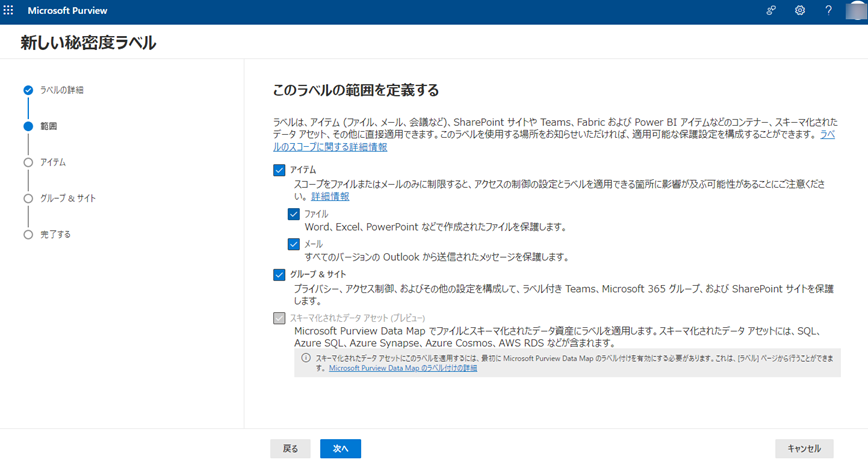This screenshot has height=459, width=868.
Task: Open the user account avatar
Action: tap(855, 11)
